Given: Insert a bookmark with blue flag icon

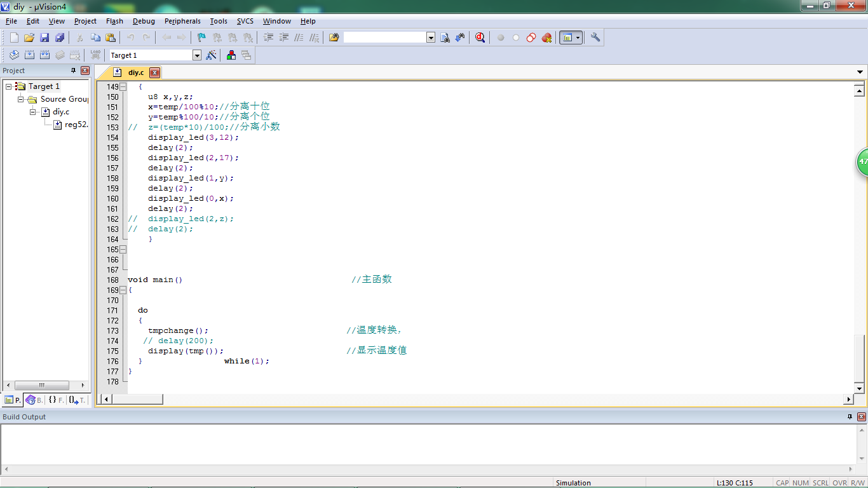Looking at the screenshot, I should [x=201, y=37].
